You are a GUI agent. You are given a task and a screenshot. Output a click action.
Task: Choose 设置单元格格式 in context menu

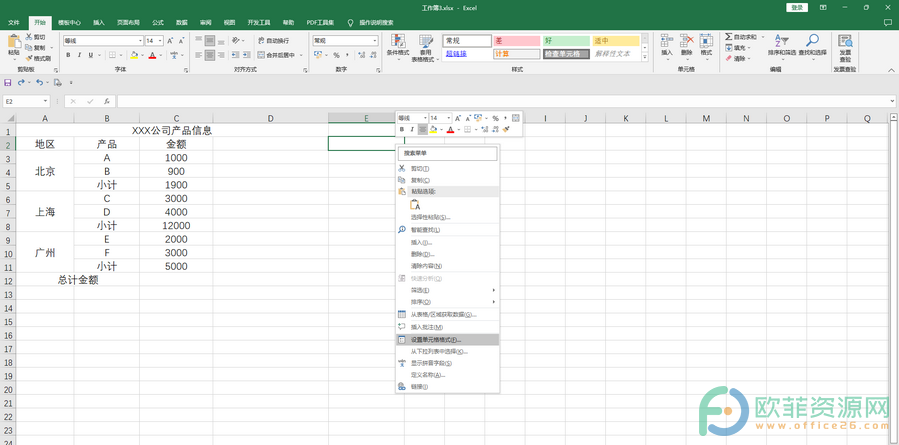point(448,339)
